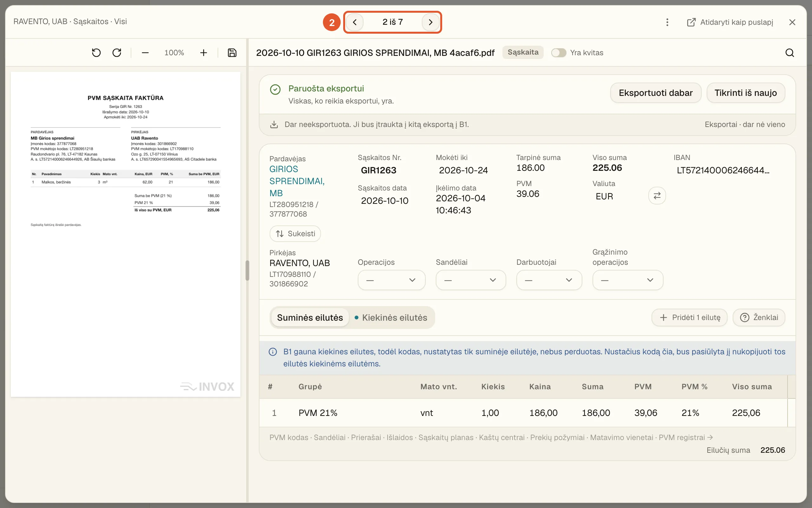Open seller GIRIOS SPRENDIMAI, MB link
Screen dimensions: 812x508
(x=297, y=181)
